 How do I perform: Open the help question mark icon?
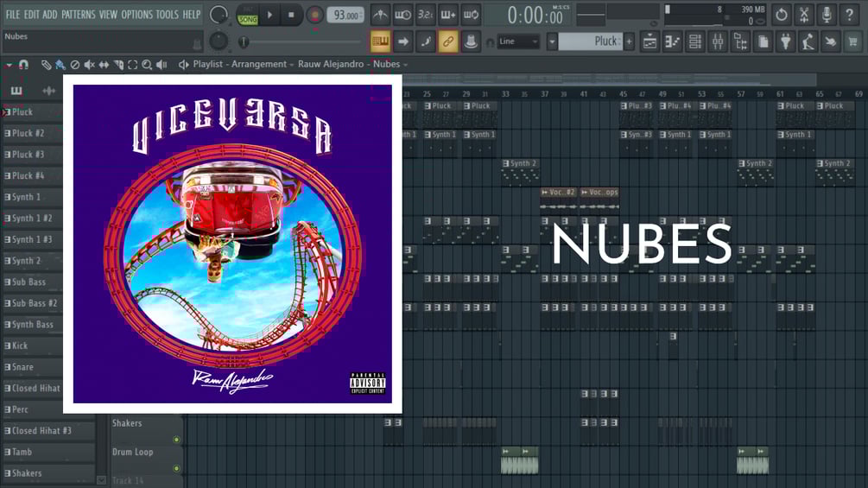850,15
